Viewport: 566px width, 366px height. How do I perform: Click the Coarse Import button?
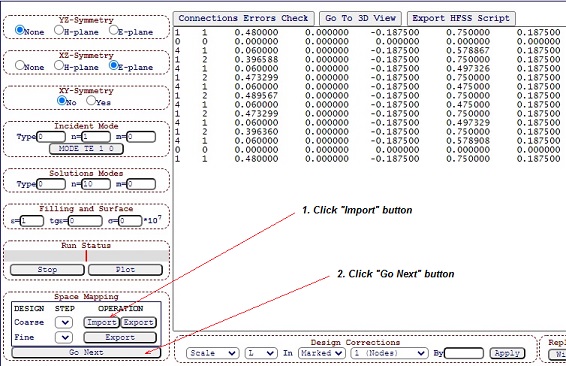click(101, 322)
